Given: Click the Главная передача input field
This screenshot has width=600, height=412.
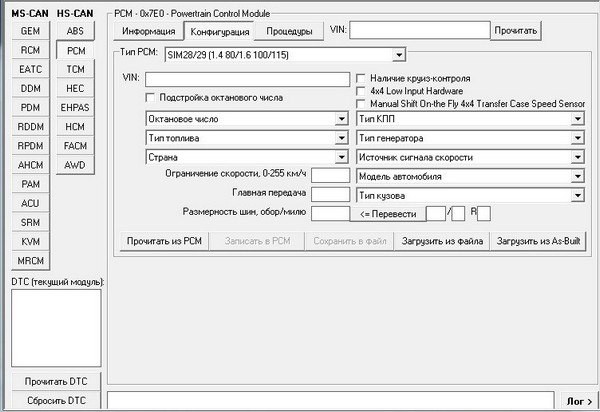Looking at the screenshot, I should pos(329,194).
